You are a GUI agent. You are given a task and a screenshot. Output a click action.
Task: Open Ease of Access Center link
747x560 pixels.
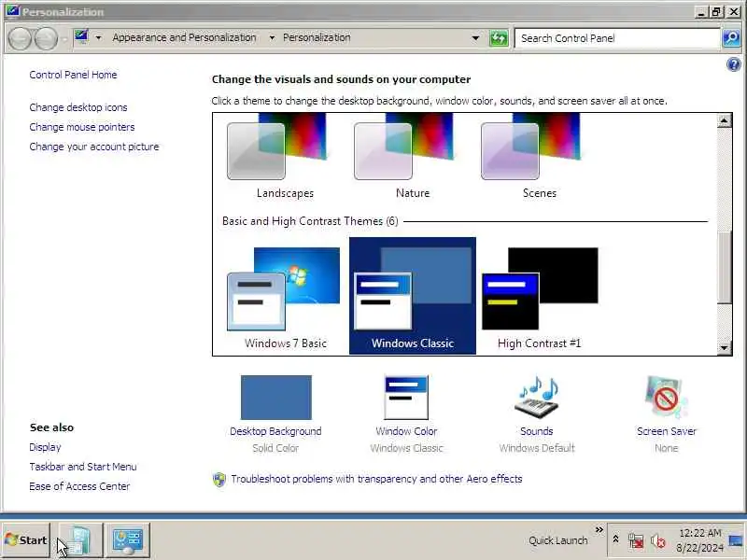point(79,486)
